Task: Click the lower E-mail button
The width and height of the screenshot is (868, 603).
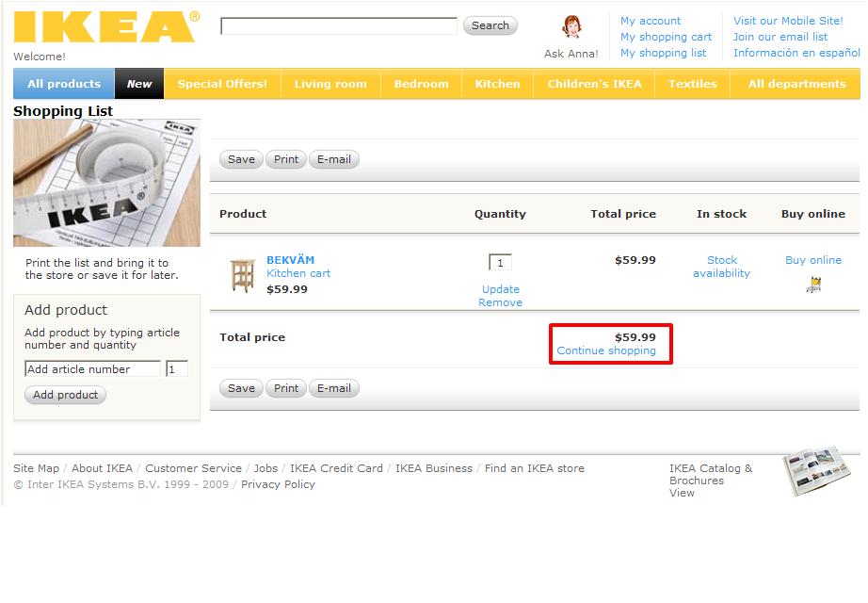Action: click(334, 388)
